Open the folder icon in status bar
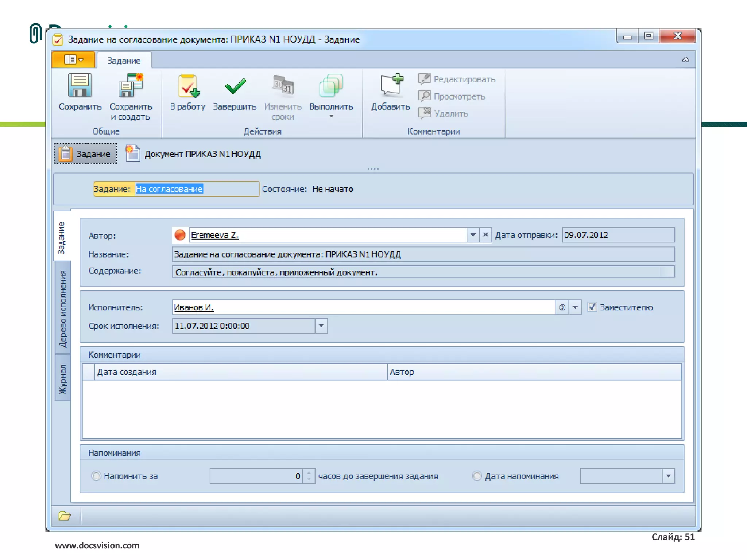 pyautogui.click(x=65, y=516)
